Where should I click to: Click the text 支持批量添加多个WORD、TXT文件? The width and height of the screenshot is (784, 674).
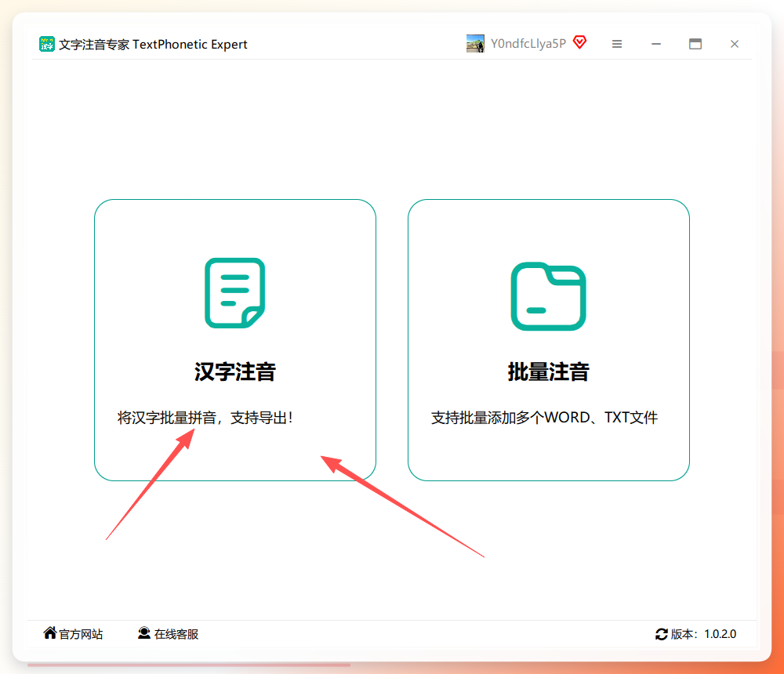pos(545,418)
